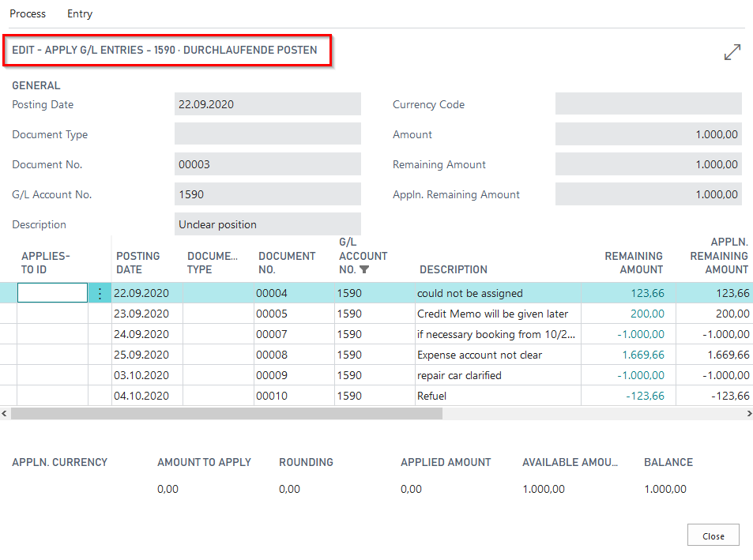This screenshot has height=560, width=753.
Task: Click the Description column header
Action: (454, 269)
